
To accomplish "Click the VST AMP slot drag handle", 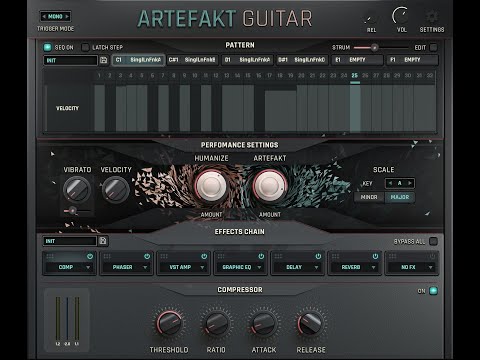I will click(164, 256).
